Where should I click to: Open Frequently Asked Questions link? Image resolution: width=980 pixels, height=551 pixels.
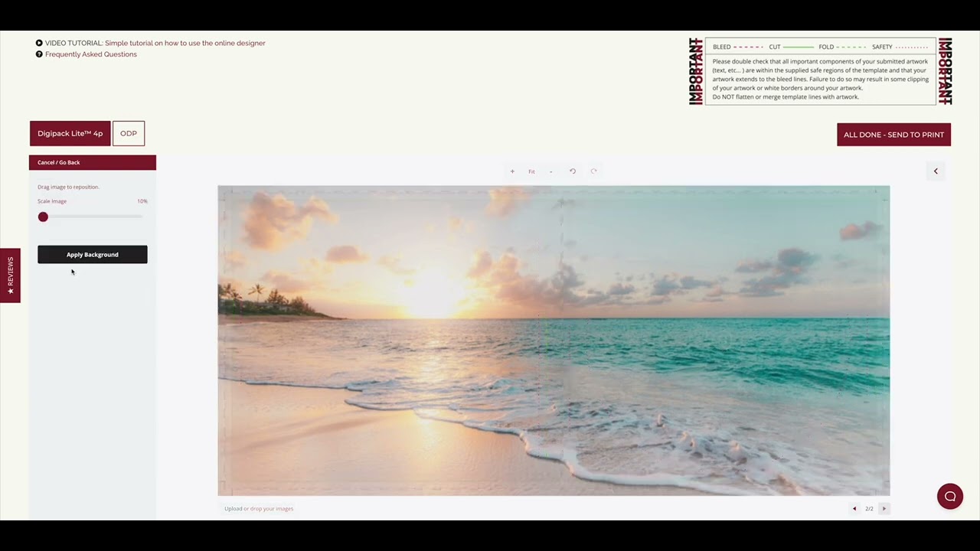(91, 54)
